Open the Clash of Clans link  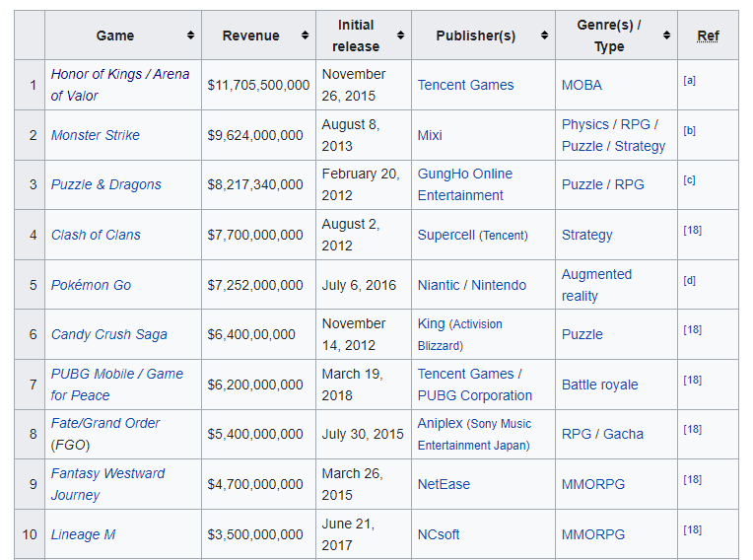96,235
